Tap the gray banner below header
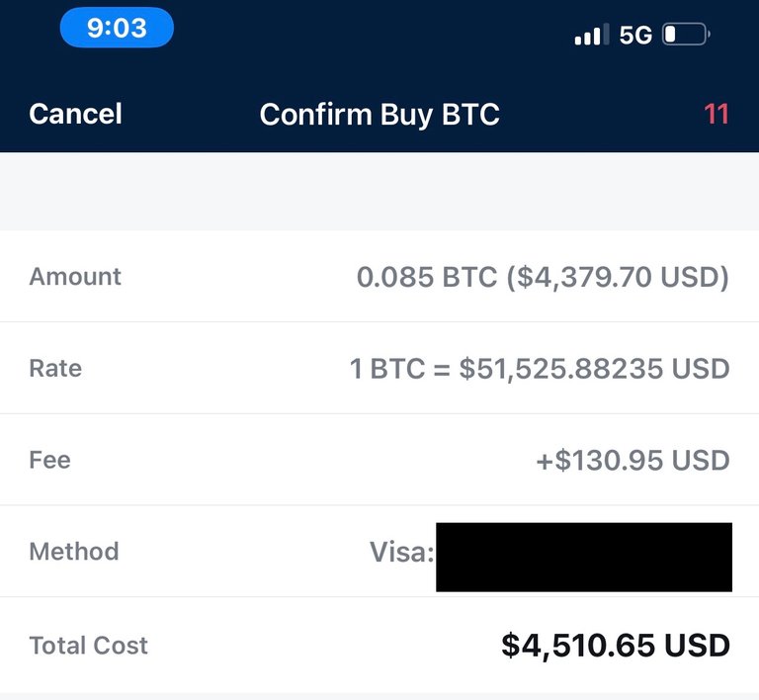 coord(379,191)
